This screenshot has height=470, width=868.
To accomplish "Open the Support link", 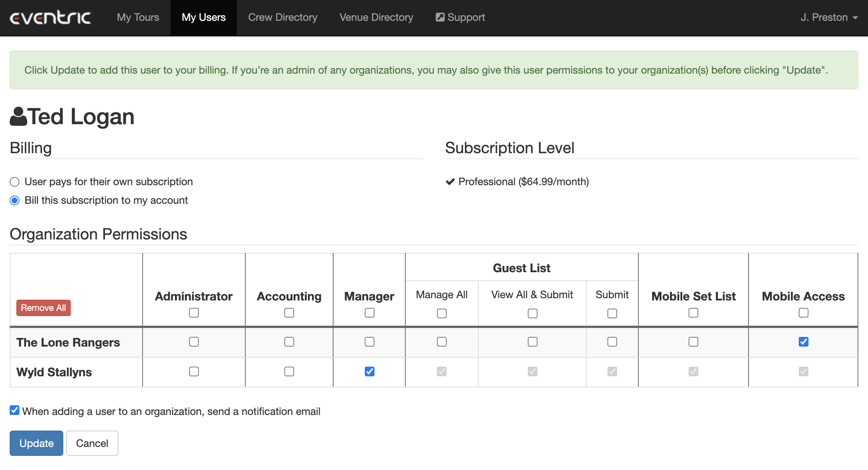I will tap(460, 17).
